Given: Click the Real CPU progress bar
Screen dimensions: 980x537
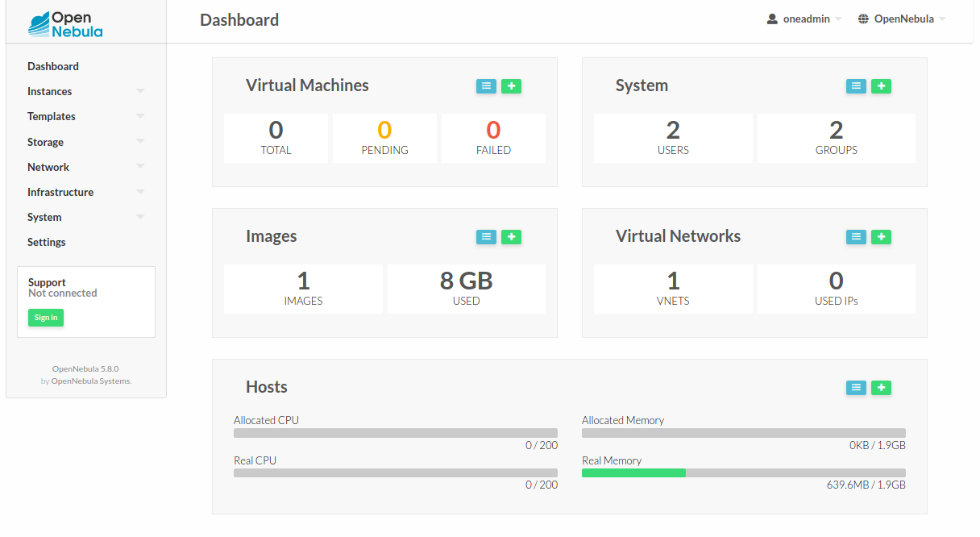Looking at the screenshot, I should pos(396,473).
